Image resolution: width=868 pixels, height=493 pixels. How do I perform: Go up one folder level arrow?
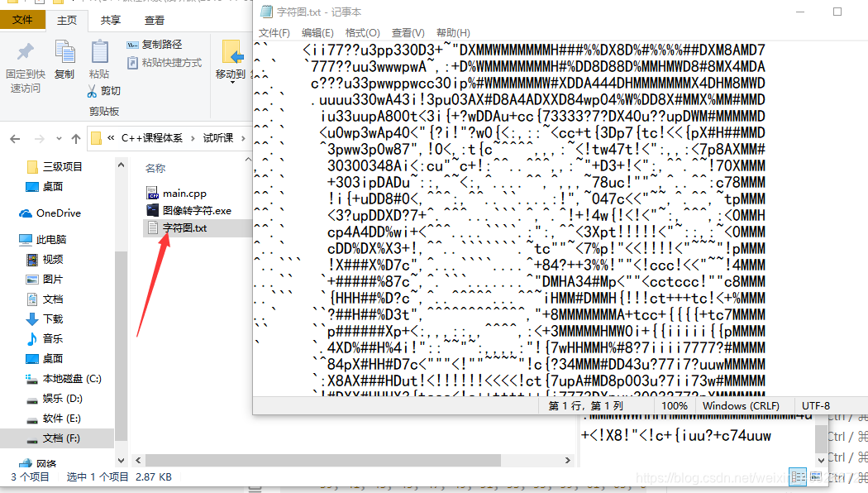pyautogui.click(x=76, y=138)
